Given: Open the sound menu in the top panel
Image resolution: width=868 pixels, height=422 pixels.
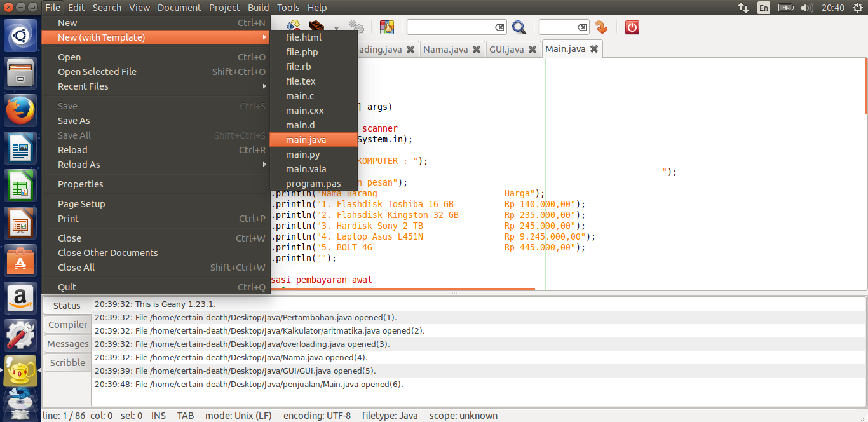Looking at the screenshot, I should (807, 8).
